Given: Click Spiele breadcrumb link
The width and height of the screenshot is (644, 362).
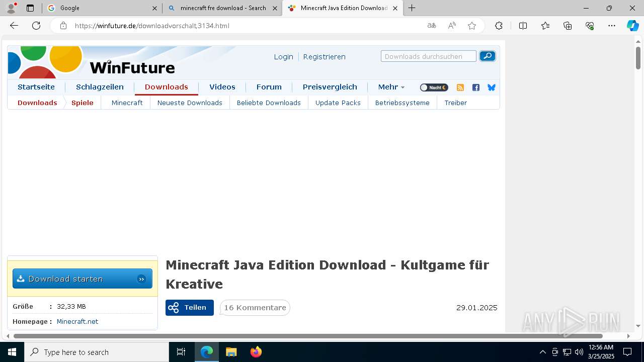Looking at the screenshot, I should 83,103.
